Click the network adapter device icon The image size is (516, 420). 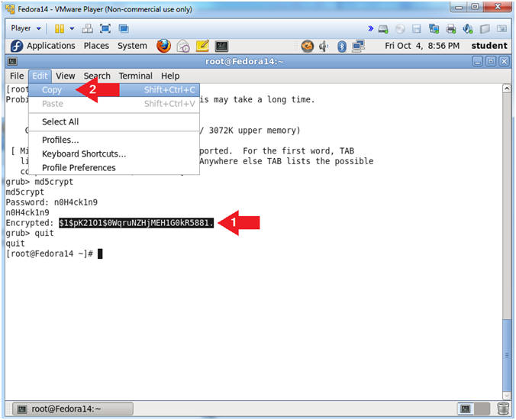(x=434, y=29)
